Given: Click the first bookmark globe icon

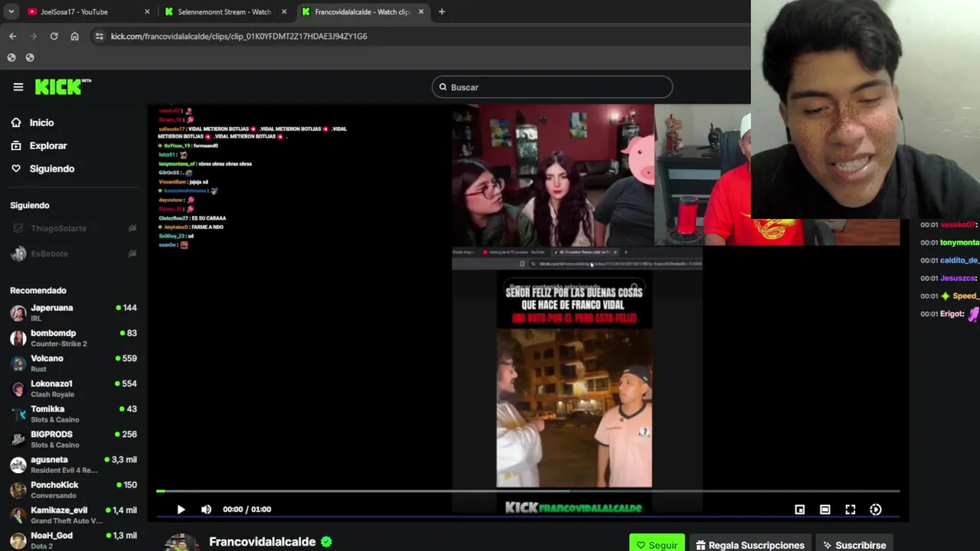Looking at the screenshot, I should click(x=11, y=57).
